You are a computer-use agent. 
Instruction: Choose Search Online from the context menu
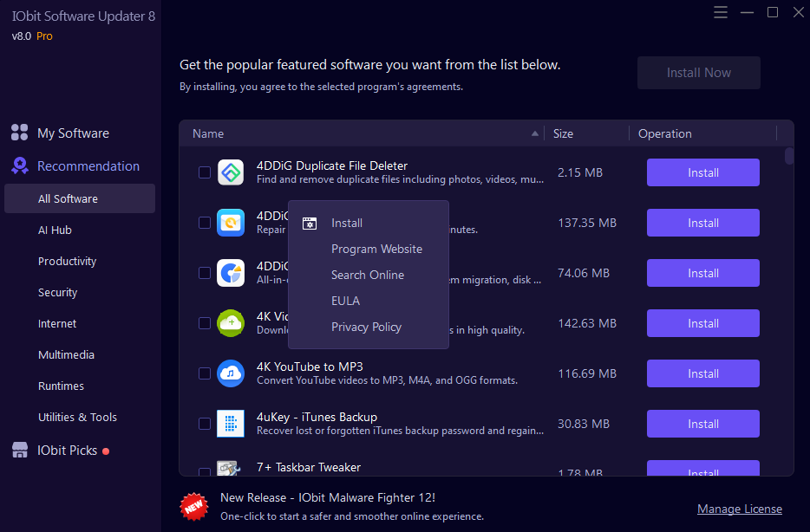(x=369, y=275)
